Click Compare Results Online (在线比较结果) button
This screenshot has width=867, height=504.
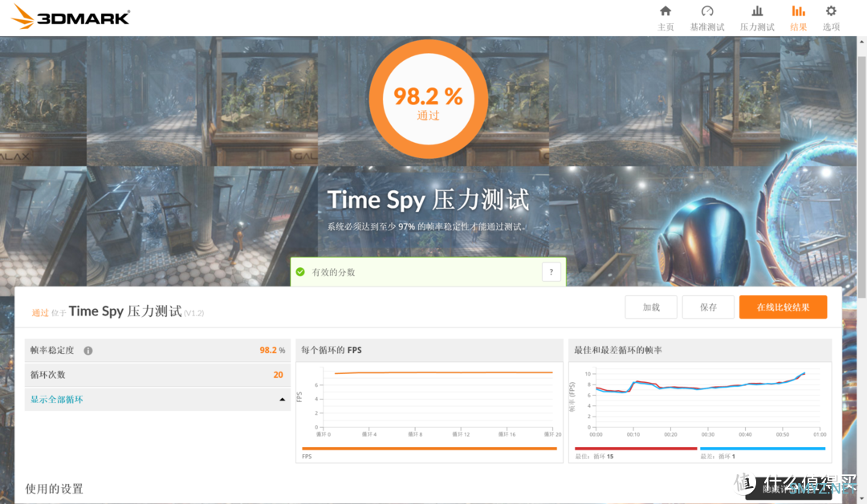click(x=783, y=307)
